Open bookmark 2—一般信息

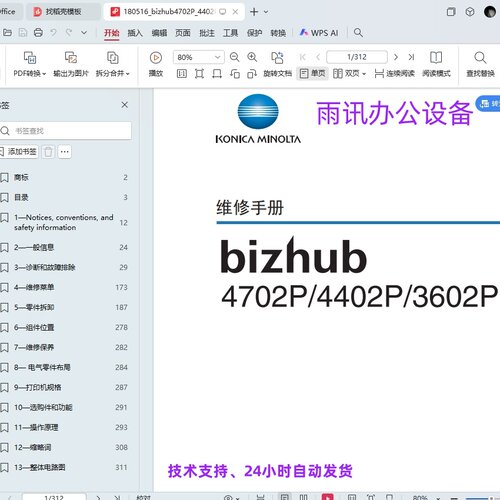[64, 247]
